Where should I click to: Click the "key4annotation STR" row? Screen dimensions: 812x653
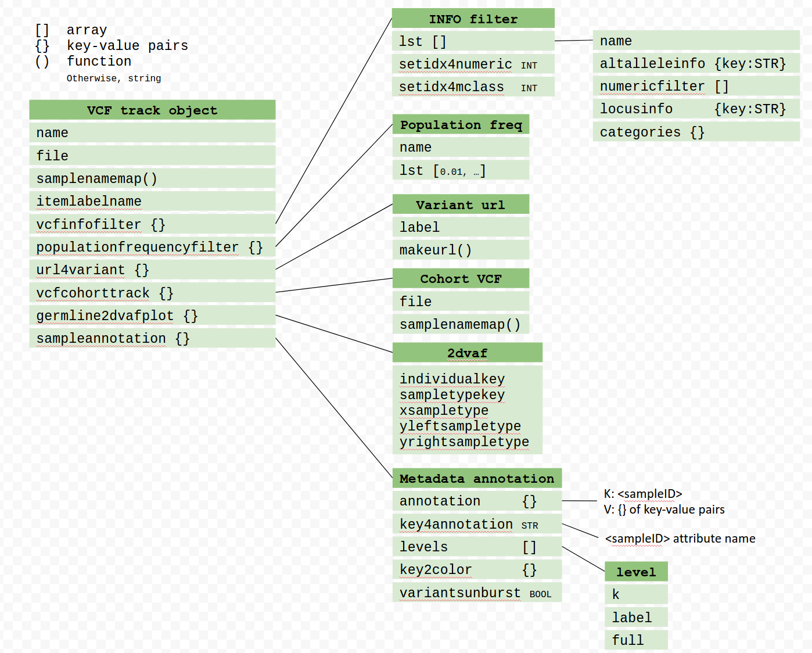pos(476,525)
